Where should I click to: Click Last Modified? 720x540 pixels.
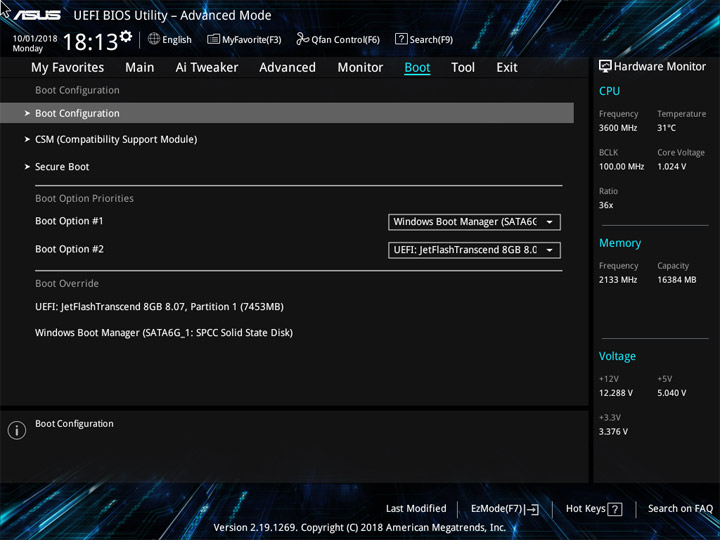416,508
